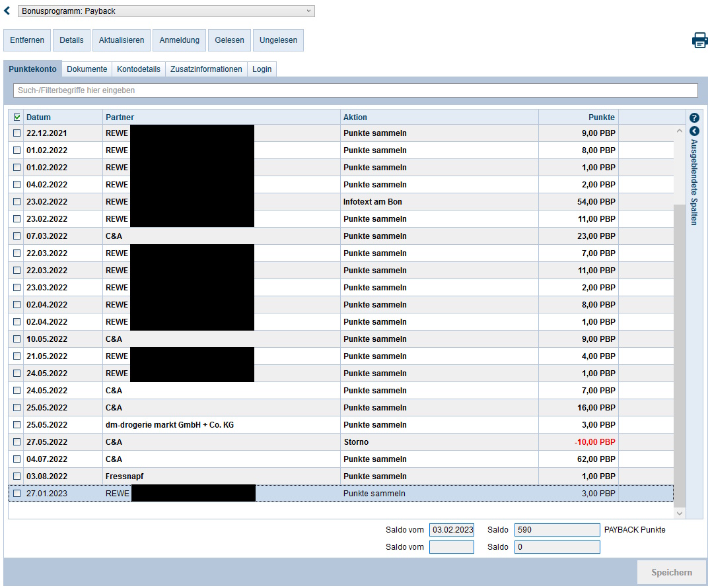Click the Aktualisieren button
Image resolution: width=710 pixels, height=588 pixels.
[122, 40]
